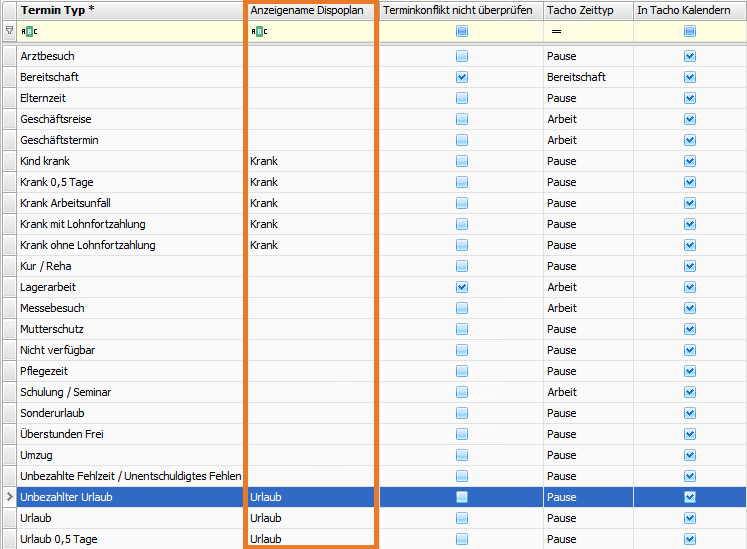Click row selector box beside Arztbesuch
This screenshot has width=747, height=549.
[9, 56]
